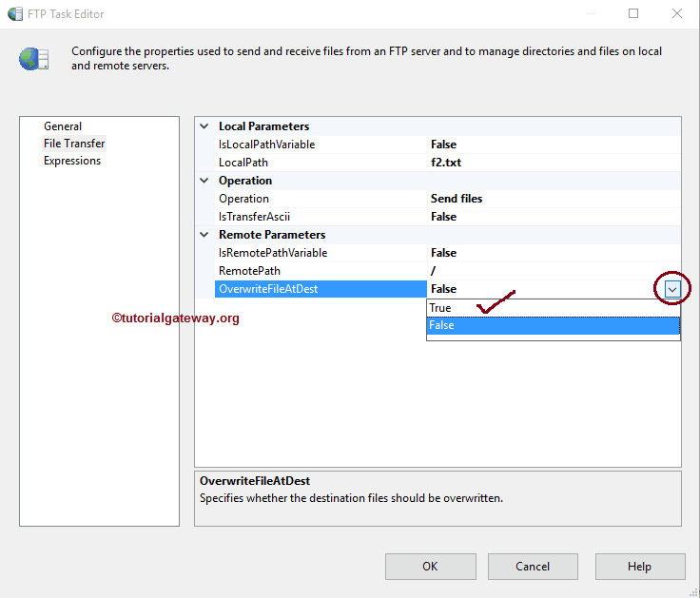Screen dimensions: 700x598
Task: Collapse the Operation section
Action: point(204,181)
